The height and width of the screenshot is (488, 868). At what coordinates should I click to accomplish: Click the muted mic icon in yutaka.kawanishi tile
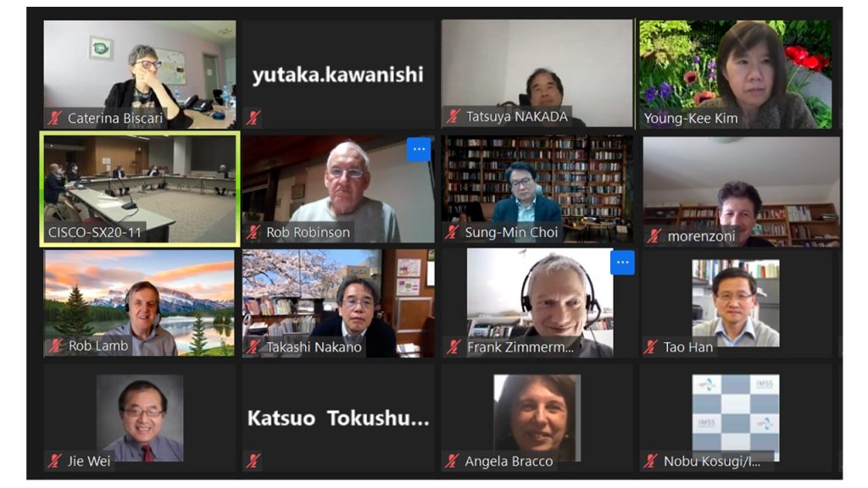pyautogui.click(x=253, y=118)
